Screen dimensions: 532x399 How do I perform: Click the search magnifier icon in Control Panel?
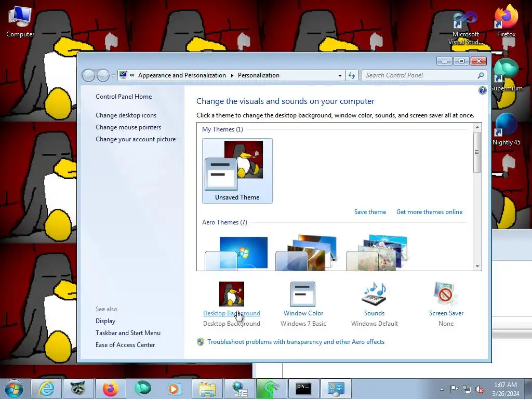481,75
